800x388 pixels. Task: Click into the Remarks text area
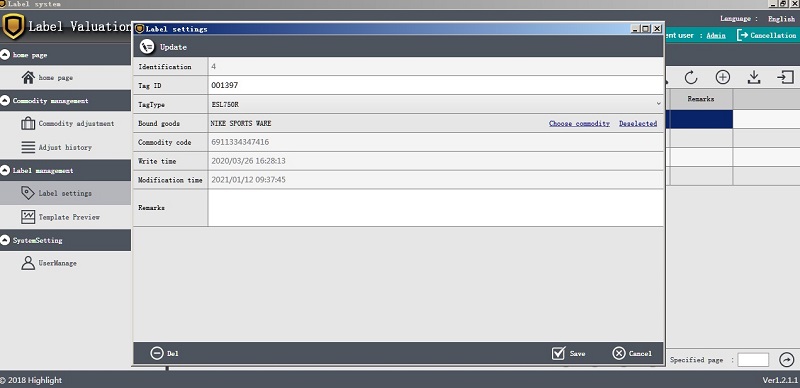[x=435, y=208]
